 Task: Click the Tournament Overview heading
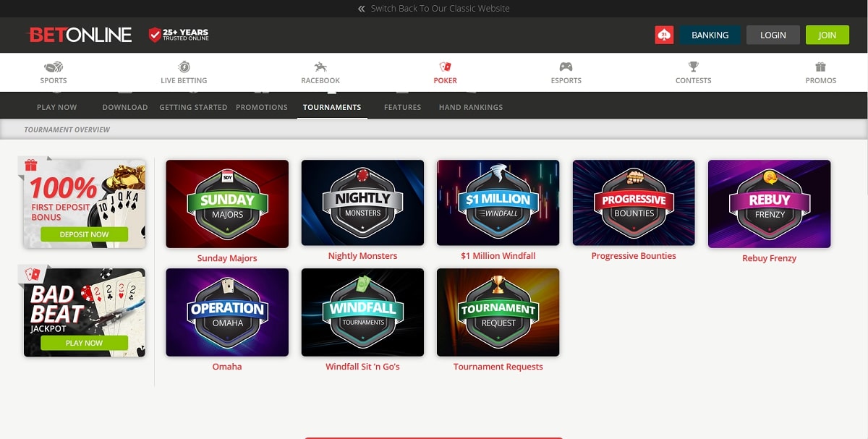tap(67, 129)
